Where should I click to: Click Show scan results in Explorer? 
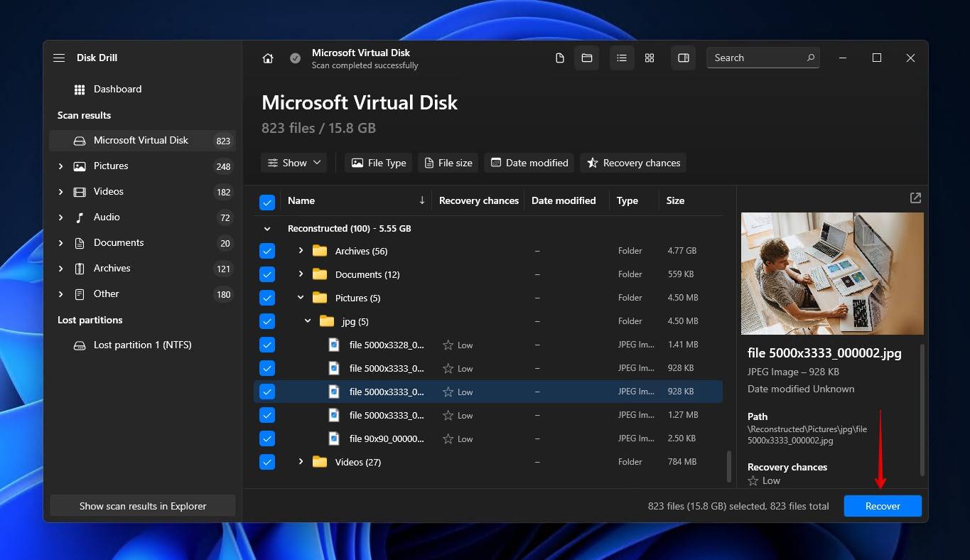[x=143, y=506]
